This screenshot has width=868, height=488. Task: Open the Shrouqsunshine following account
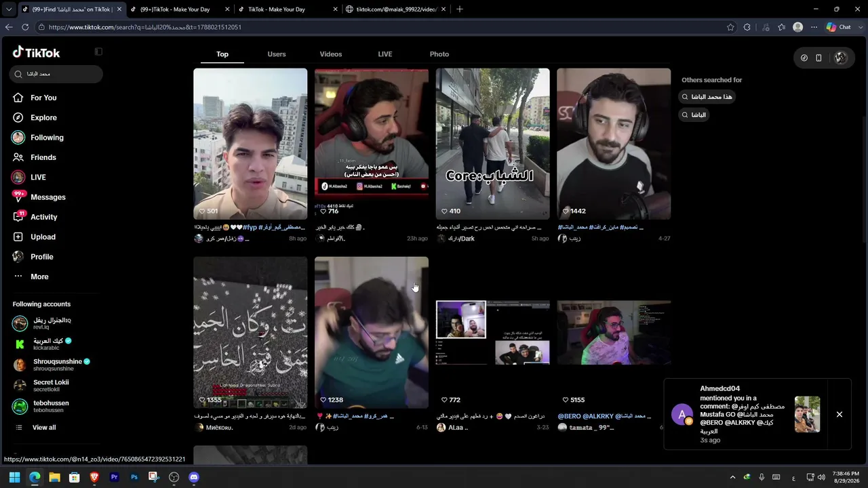point(51,365)
